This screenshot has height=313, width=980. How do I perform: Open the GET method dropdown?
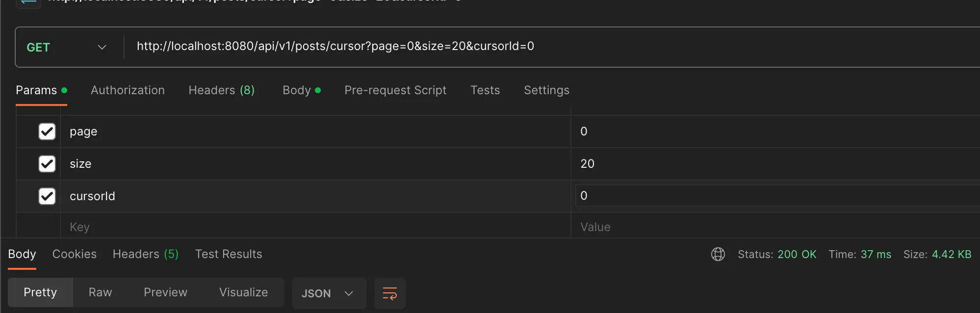[67, 47]
